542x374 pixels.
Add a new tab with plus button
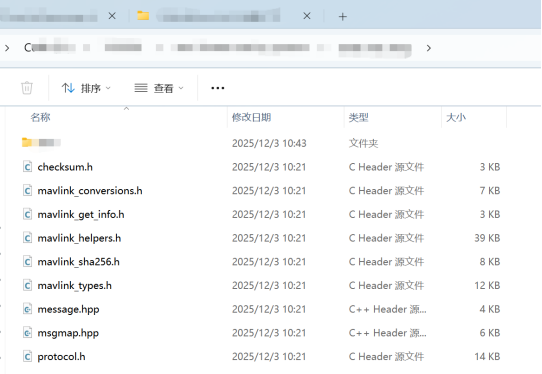point(343,16)
